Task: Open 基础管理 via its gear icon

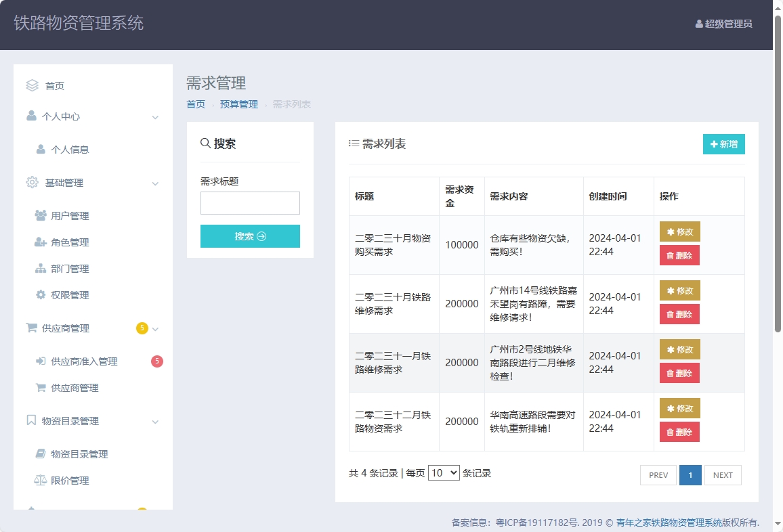Action: 31,182
